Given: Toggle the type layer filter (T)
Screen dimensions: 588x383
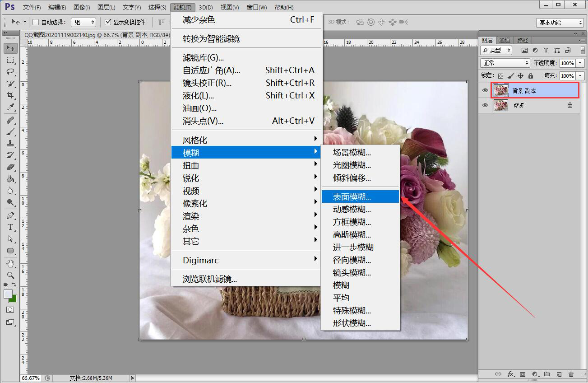Looking at the screenshot, I should coord(546,50).
